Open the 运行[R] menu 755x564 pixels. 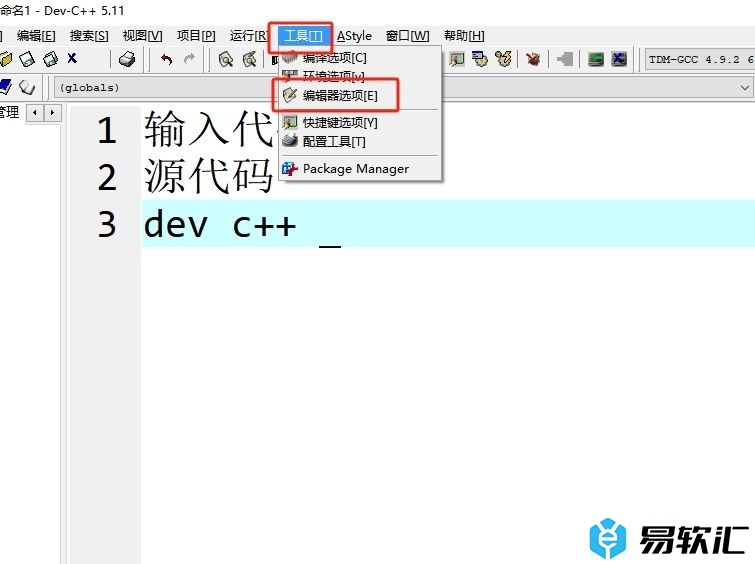pos(248,36)
